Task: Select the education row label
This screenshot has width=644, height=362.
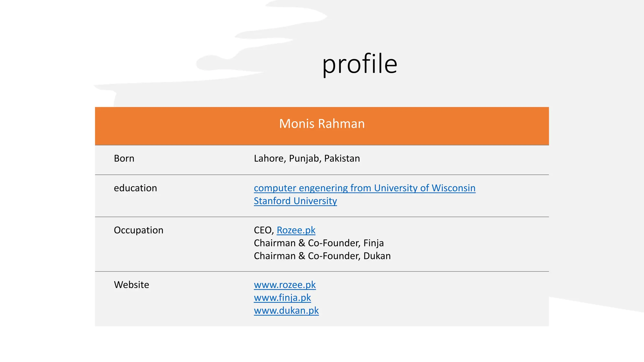Action: tap(135, 188)
